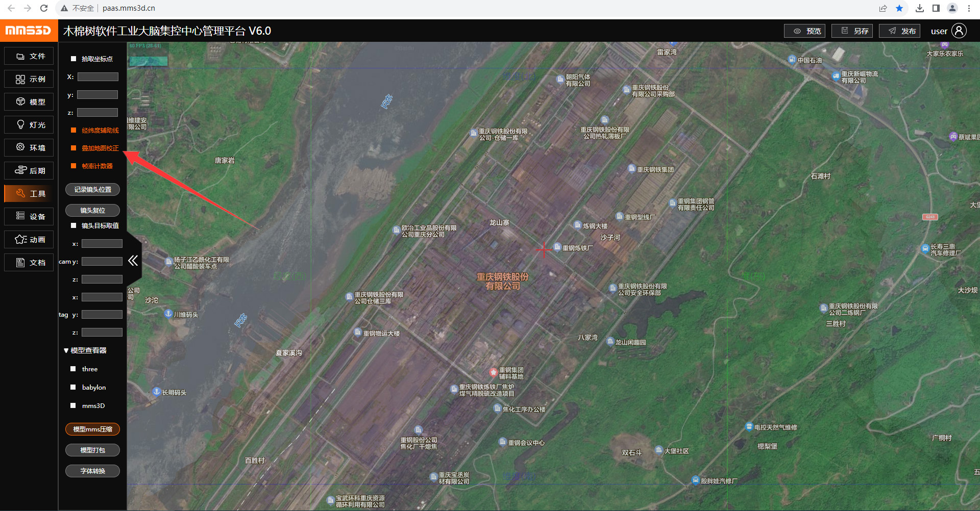Click the 电控天然气维修 marker icon
Viewport: 980px width, 511px height.
749,426
